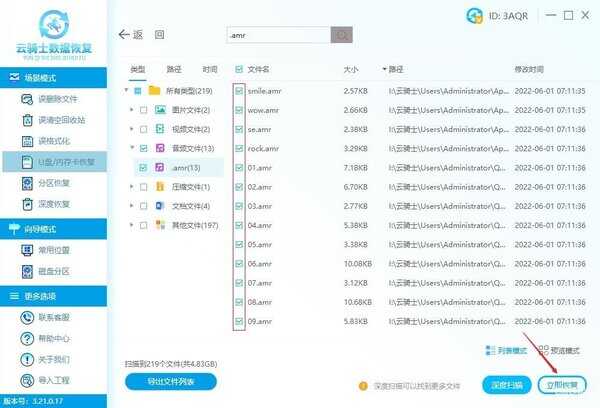Uncheck the wow.amr file checkbox
600x408 pixels.
click(239, 110)
